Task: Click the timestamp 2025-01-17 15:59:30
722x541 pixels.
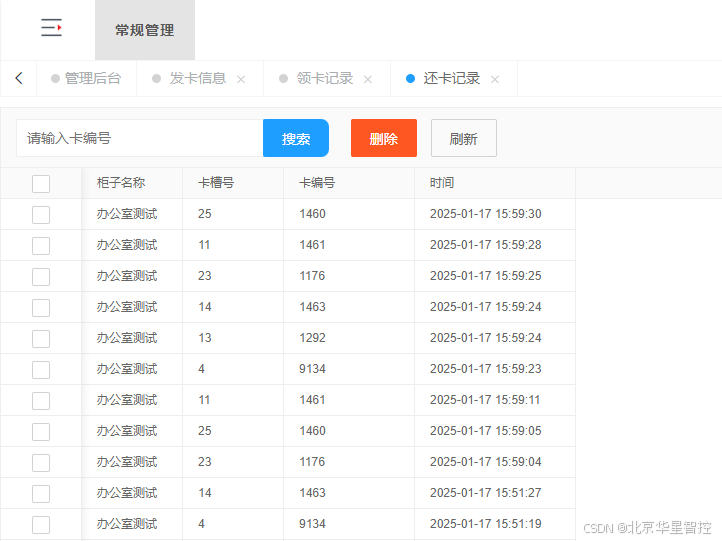Action: pyautogui.click(x=485, y=214)
